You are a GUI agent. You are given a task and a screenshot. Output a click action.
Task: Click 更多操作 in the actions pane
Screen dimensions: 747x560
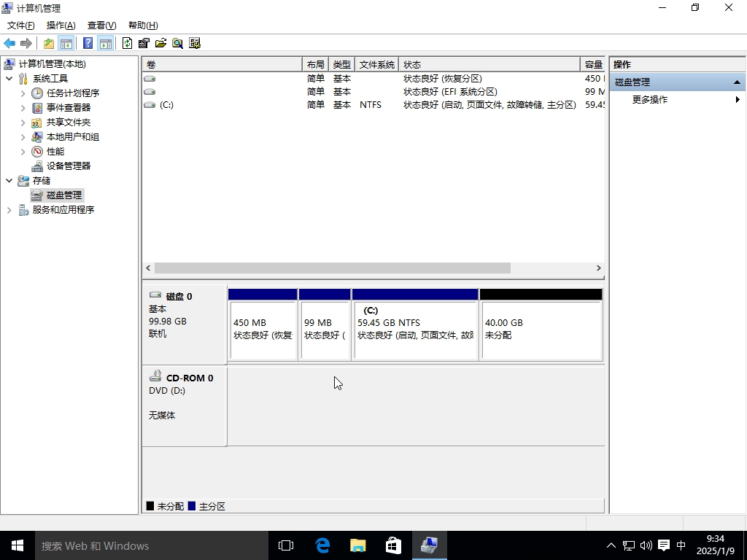pyautogui.click(x=650, y=100)
